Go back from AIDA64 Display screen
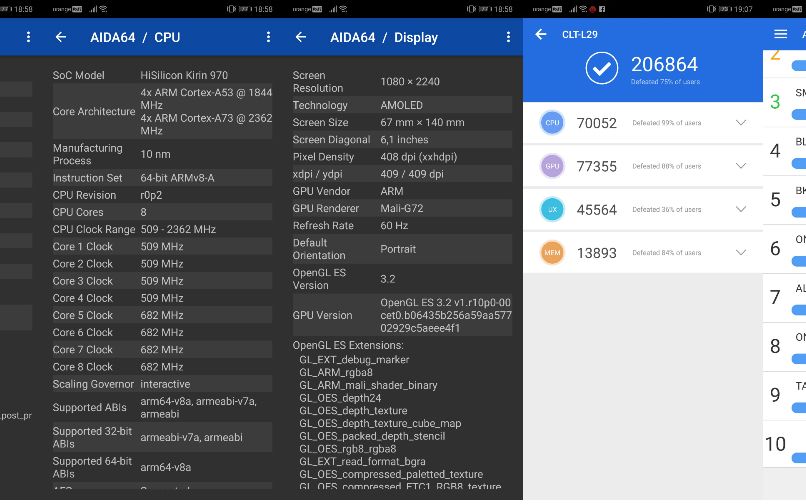Viewport: 806px width, 504px height. pos(301,37)
